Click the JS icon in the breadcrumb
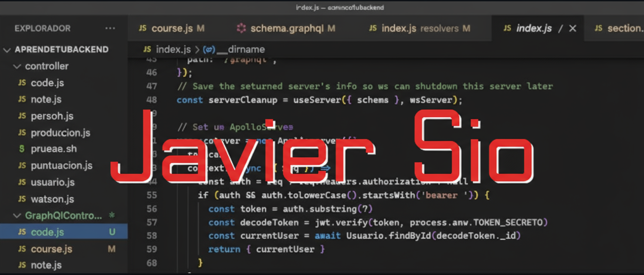Screen dimensions: 644x275 [x=148, y=49]
